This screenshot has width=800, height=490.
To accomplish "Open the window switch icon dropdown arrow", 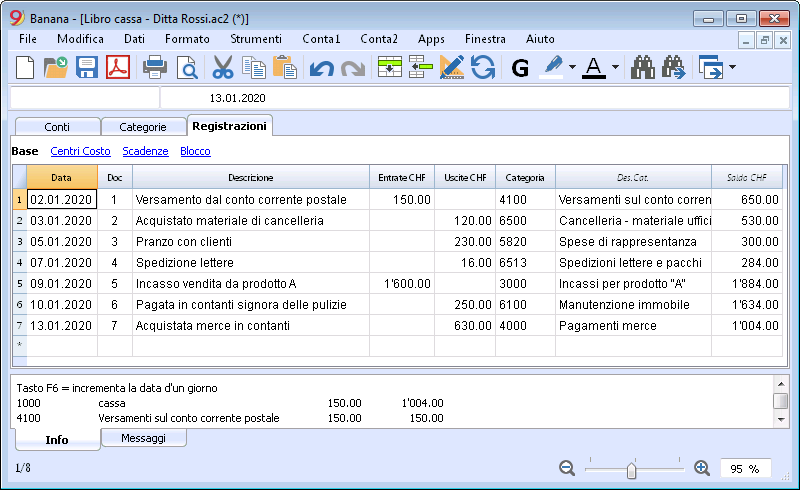I will pos(733,67).
